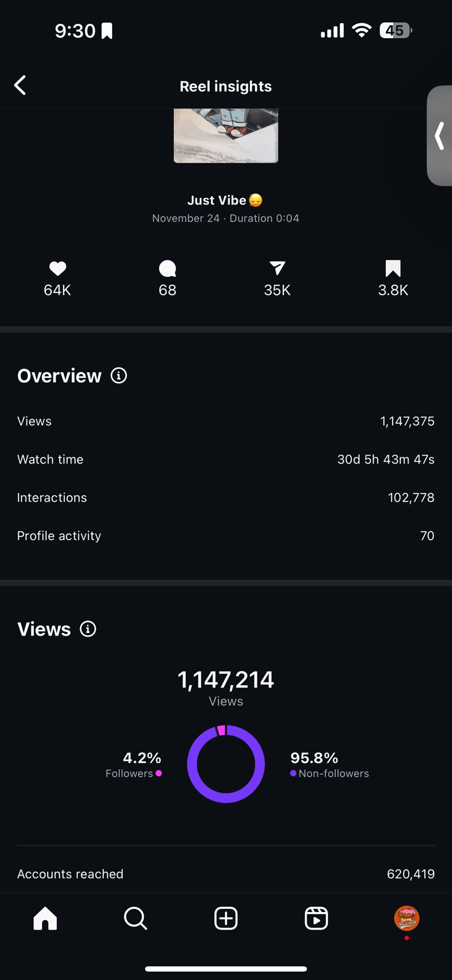Open the profile avatar tab
The width and height of the screenshot is (452, 980).
coord(406,918)
